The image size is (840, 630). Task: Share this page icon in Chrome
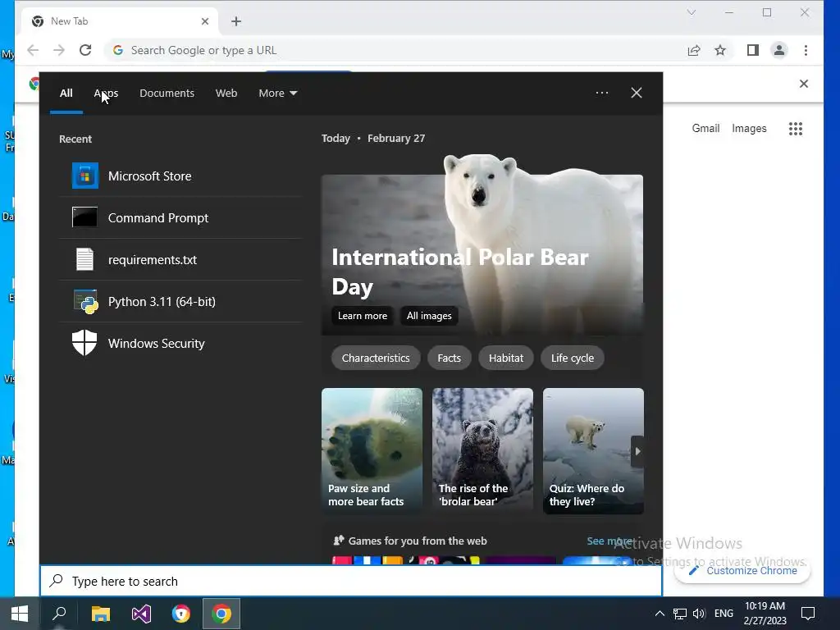coord(694,50)
